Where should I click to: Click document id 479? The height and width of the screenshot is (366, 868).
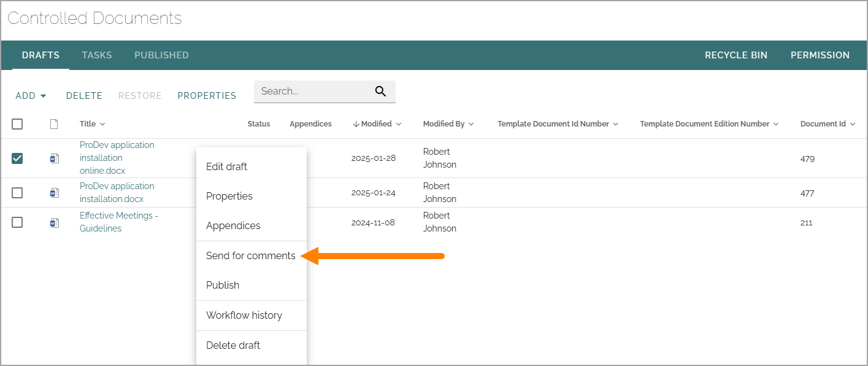tap(808, 158)
